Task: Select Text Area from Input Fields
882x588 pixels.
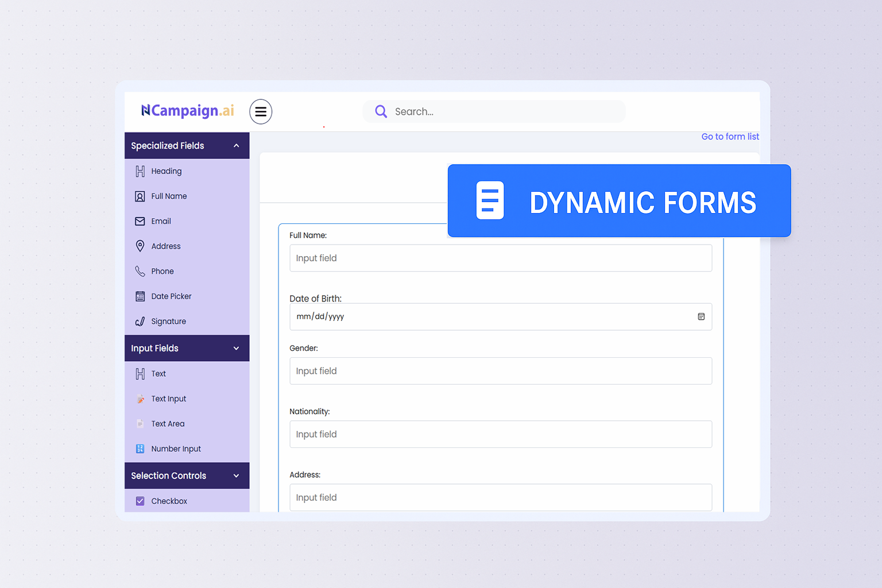Action: (x=168, y=424)
